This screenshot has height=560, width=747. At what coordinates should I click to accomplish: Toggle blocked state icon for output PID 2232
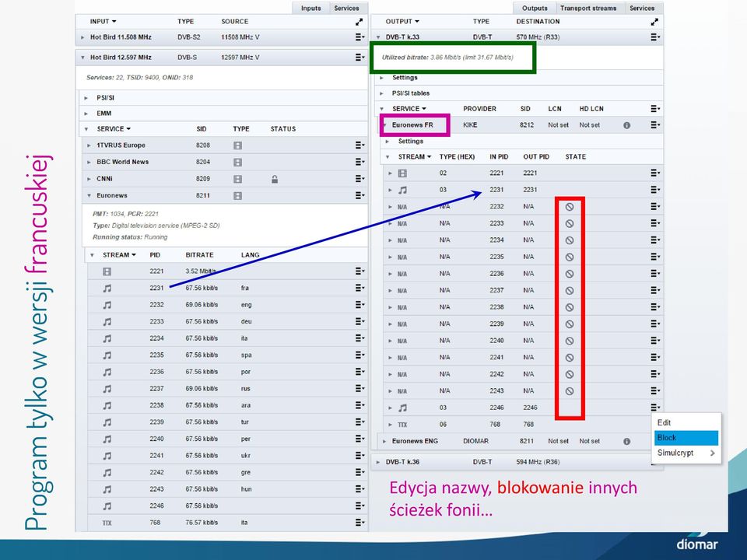570,207
